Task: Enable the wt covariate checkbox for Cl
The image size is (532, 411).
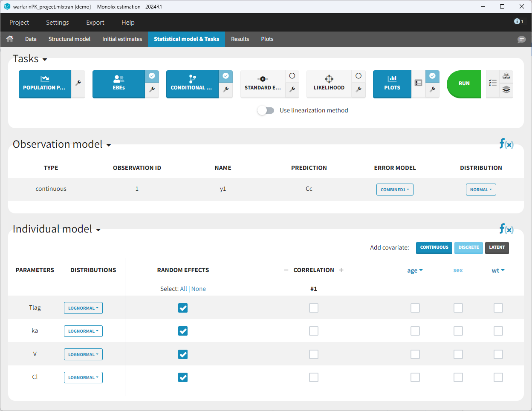Action: 498,377
